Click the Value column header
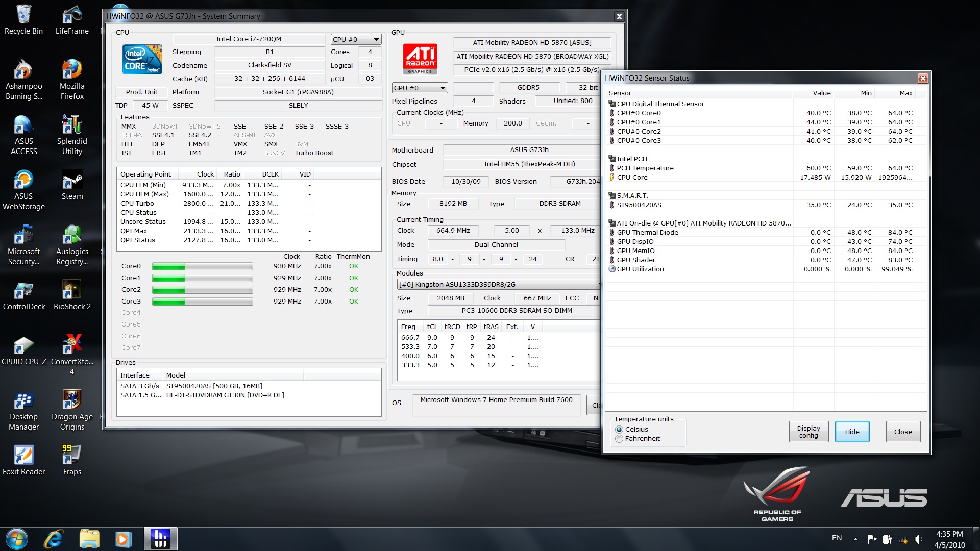980x551 pixels. click(x=814, y=93)
